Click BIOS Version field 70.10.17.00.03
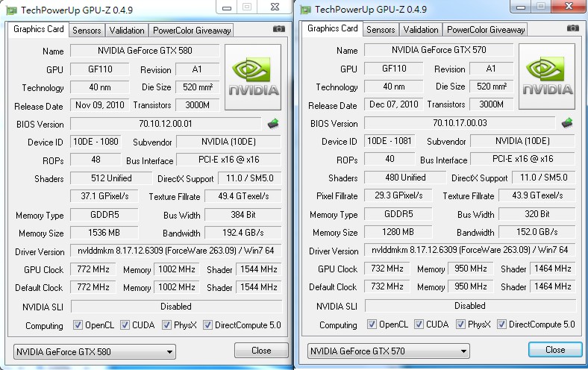This screenshot has height=370, width=588. pos(460,123)
